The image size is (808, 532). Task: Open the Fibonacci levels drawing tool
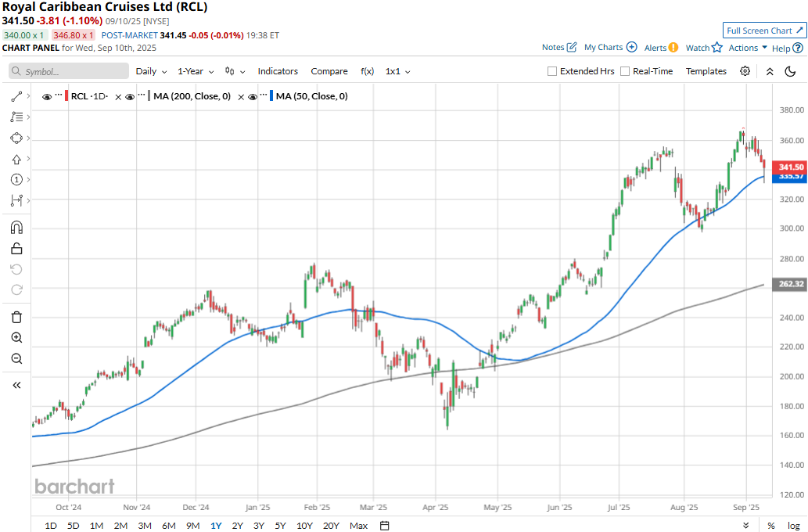coord(16,117)
